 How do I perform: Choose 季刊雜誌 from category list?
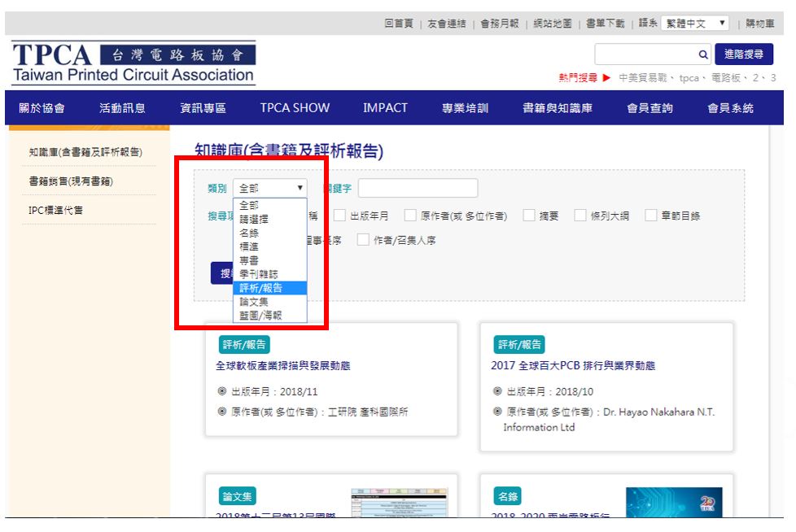click(x=270, y=274)
